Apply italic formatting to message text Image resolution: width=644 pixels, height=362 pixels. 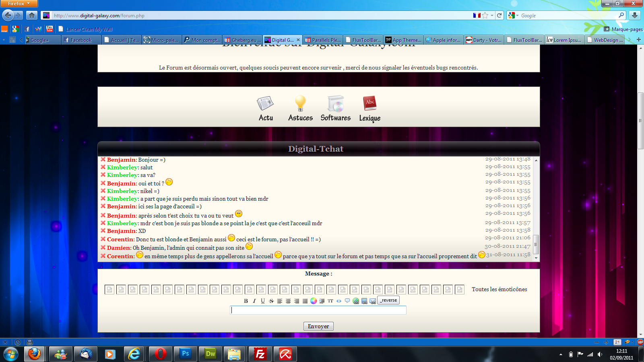(x=254, y=300)
